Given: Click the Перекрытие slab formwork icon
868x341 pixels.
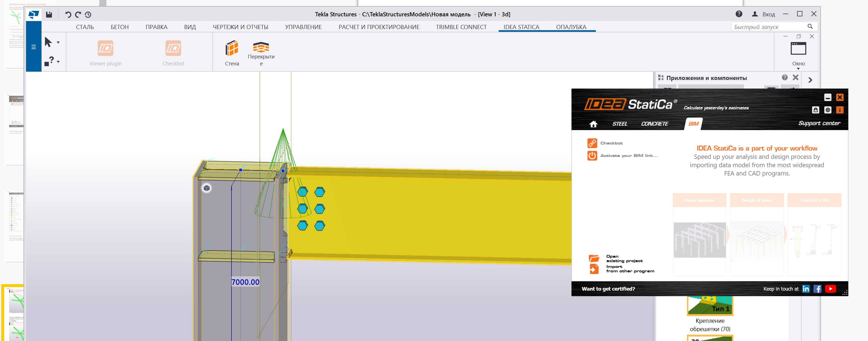Looking at the screenshot, I should [261, 47].
